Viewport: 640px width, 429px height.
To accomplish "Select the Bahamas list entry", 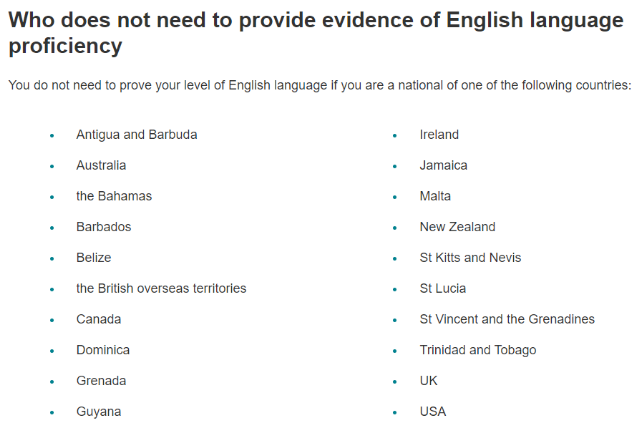I will point(114,196).
